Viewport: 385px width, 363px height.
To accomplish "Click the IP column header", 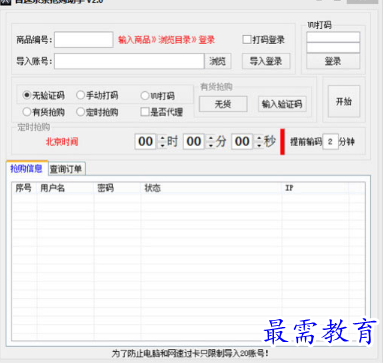I will click(x=315, y=188).
